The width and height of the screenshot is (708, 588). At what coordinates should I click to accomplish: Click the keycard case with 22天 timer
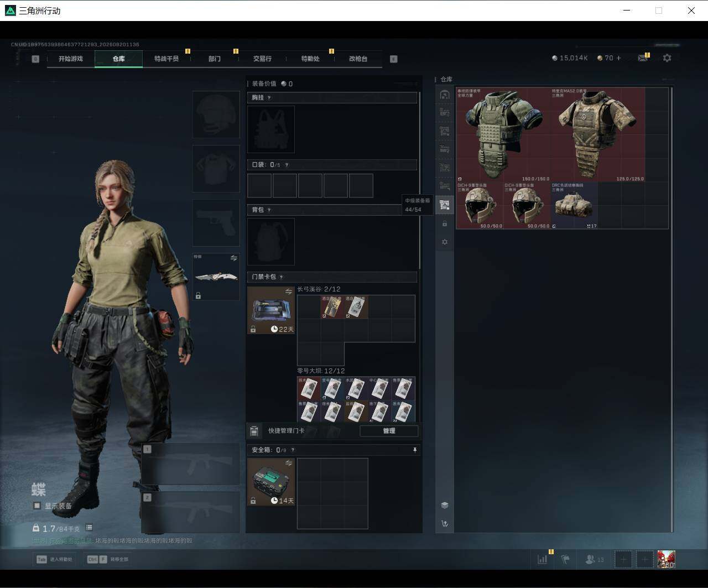(x=270, y=310)
